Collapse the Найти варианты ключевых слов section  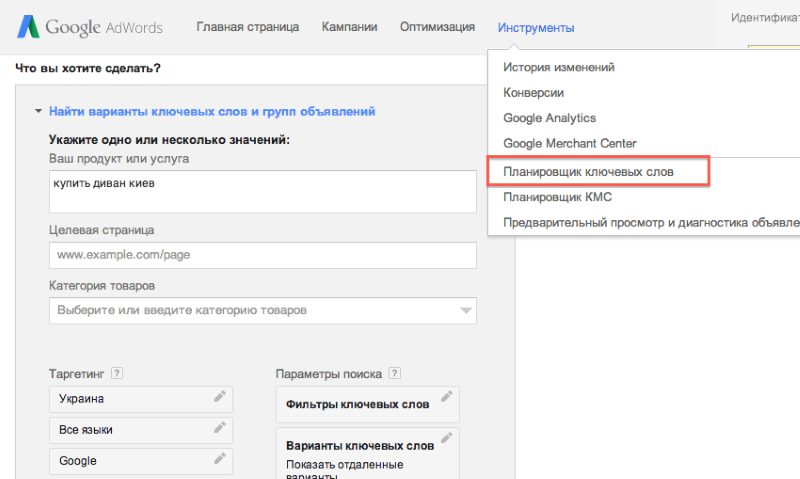tap(38, 111)
